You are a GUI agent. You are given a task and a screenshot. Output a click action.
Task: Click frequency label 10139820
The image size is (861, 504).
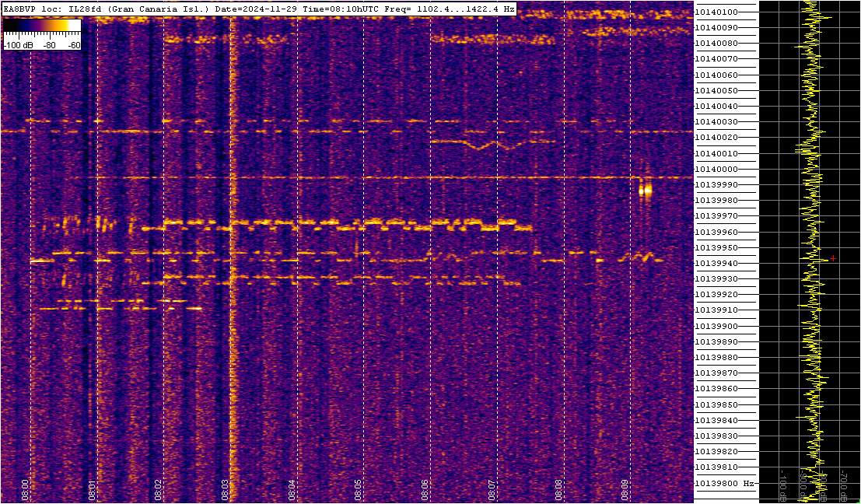point(716,452)
